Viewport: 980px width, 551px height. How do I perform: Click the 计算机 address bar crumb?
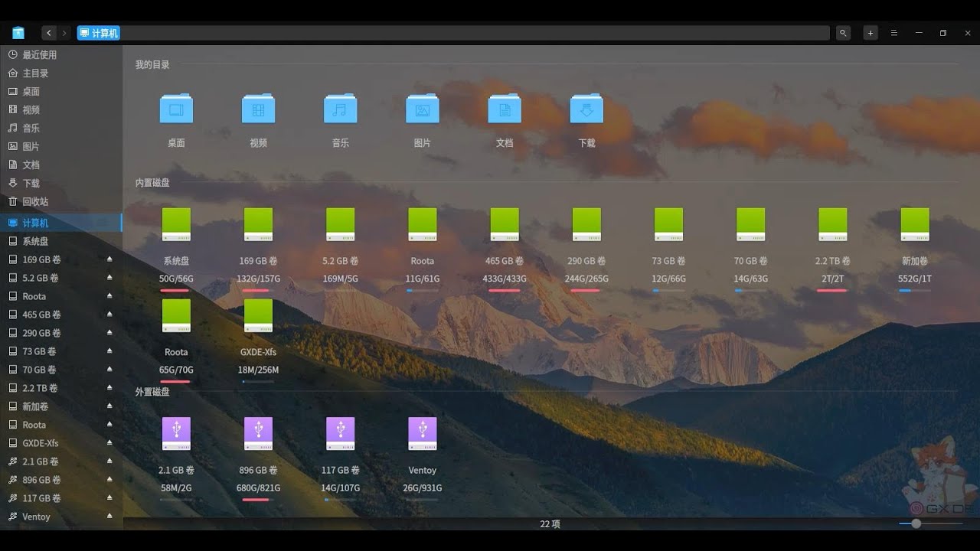99,33
